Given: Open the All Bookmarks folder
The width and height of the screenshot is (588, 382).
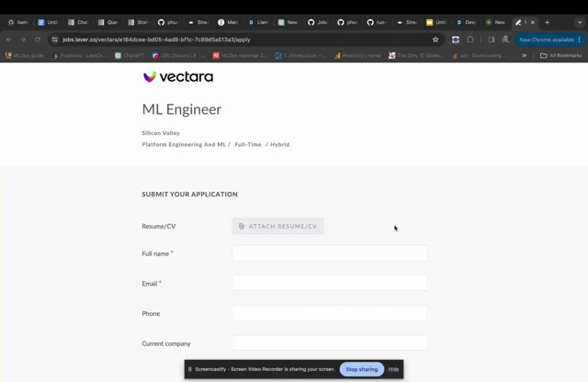Looking at the screenshot, I should pos(561,55).
